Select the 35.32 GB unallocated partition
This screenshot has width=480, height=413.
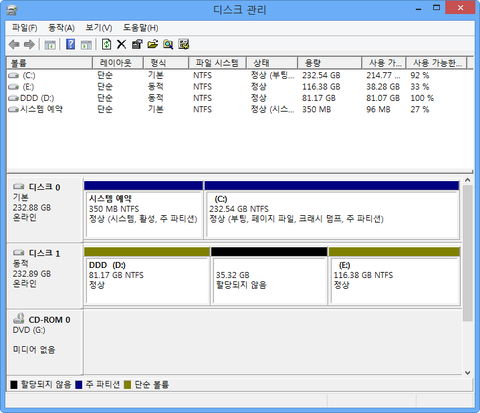[269, 276]
